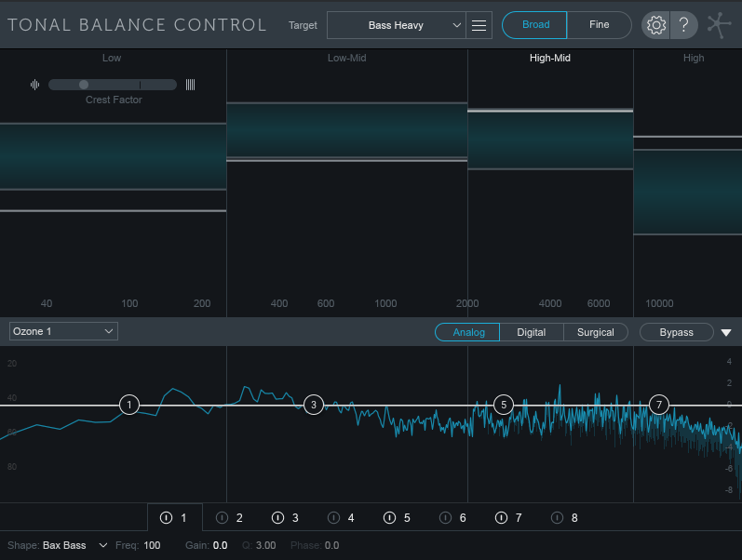This screenshot has width=742, height=560.
Task: Click the low crest factor waveform icon
Action: 34,85
